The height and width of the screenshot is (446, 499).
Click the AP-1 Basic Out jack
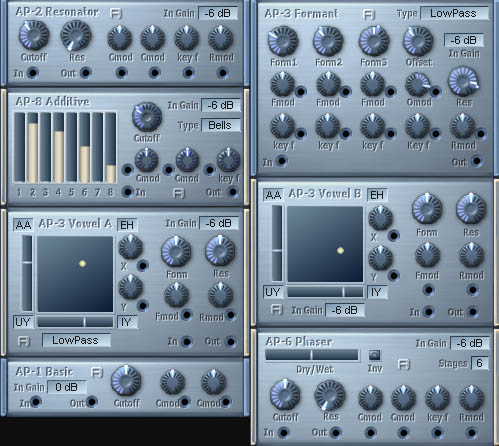[92, 402]
